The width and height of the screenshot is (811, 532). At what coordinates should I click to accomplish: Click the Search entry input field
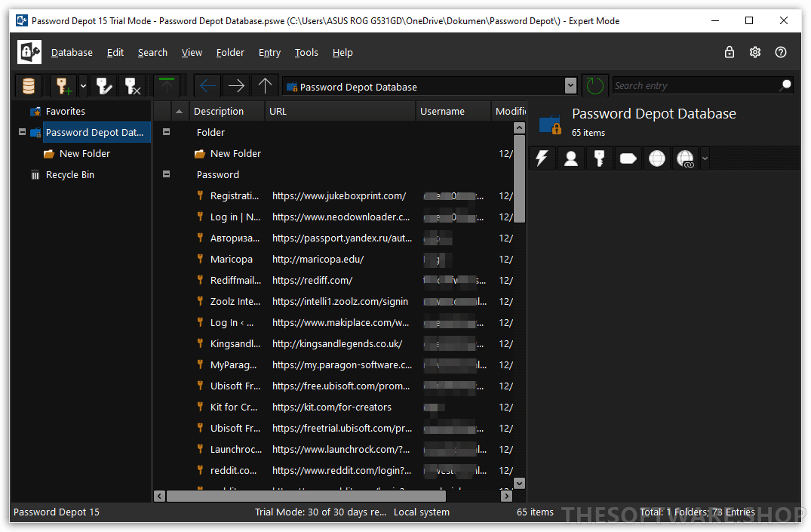pyautogui.click(x=696, y=86)
